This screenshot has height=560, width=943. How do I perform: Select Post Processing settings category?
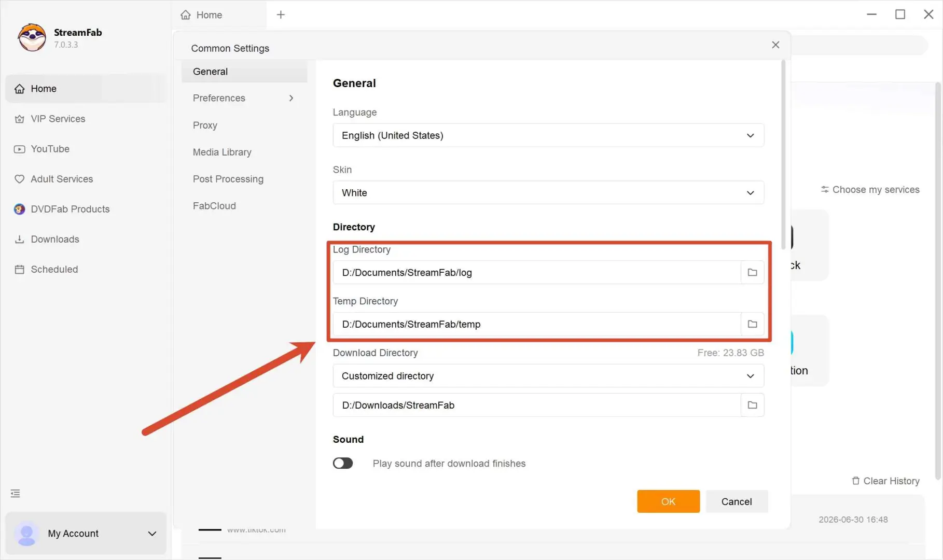(244, 179)
